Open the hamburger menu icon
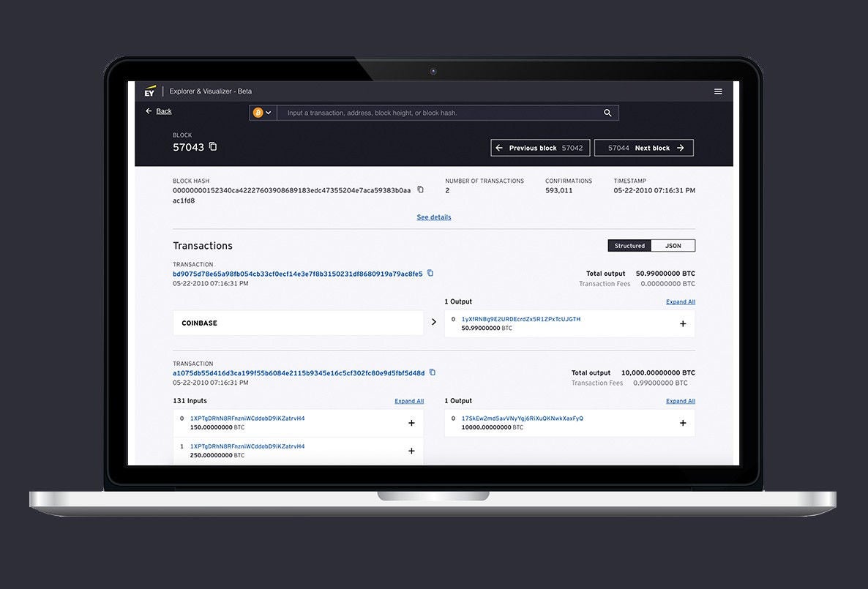This screenshot has height=589, width=868. [x=718, y=91]
